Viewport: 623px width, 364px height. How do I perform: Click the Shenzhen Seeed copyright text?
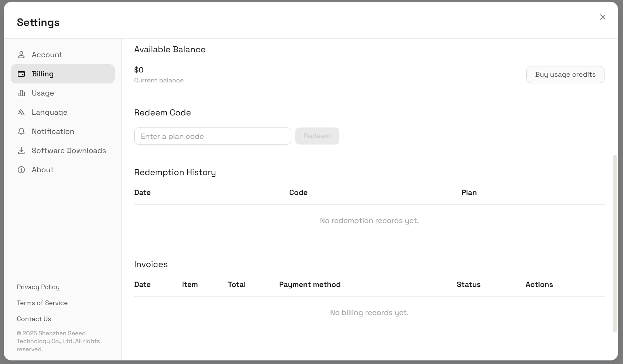coord(58,341)
